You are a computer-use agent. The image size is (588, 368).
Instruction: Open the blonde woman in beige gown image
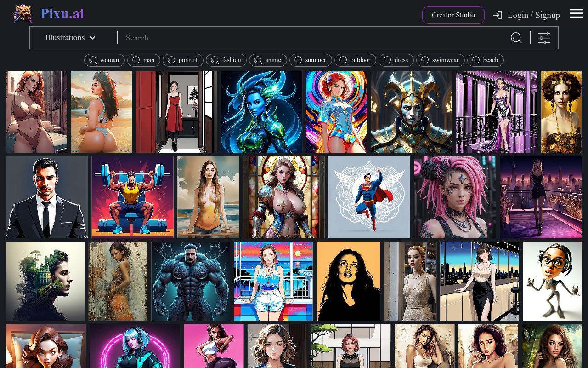tap(410, 281)
